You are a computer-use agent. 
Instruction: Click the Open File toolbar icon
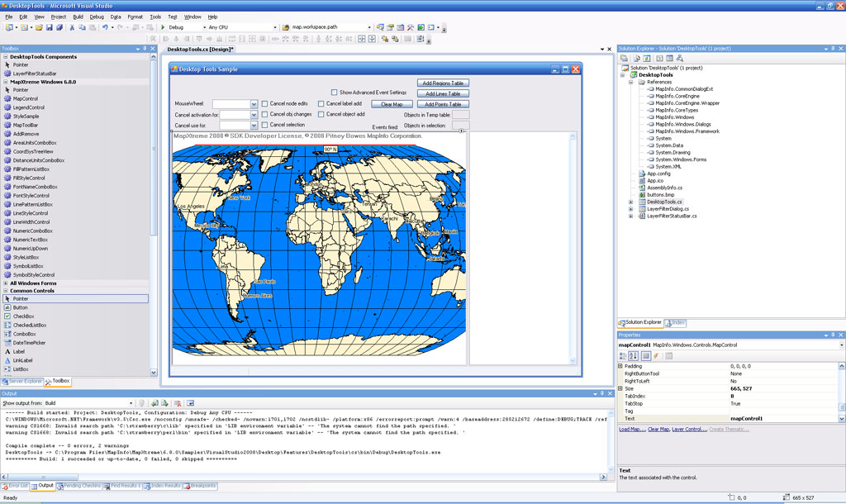pos(39,27)
